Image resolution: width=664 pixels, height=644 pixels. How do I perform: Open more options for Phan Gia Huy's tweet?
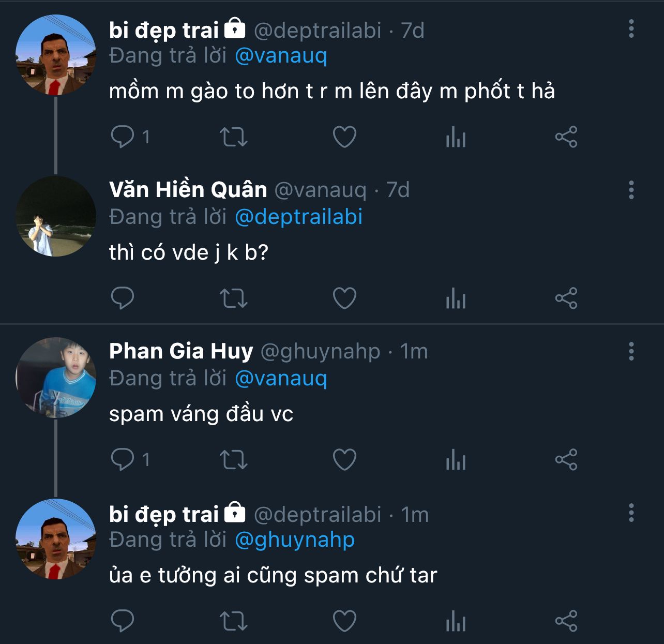click(x=631, y=351)
